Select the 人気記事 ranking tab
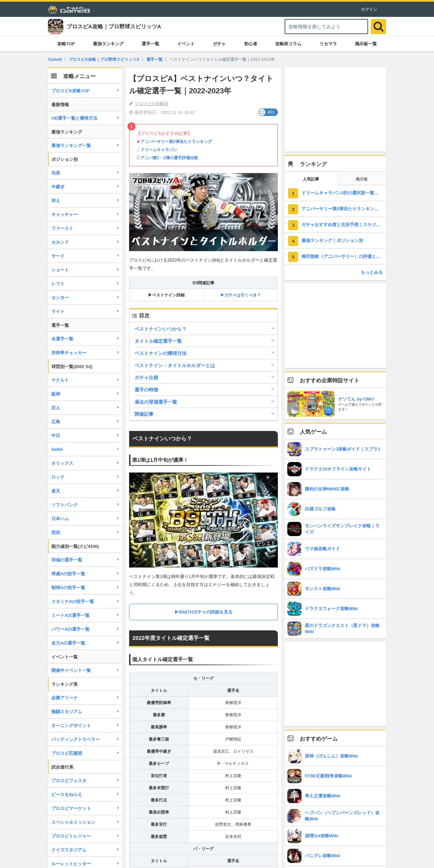434x868 pixels. [x=311, y=179]
